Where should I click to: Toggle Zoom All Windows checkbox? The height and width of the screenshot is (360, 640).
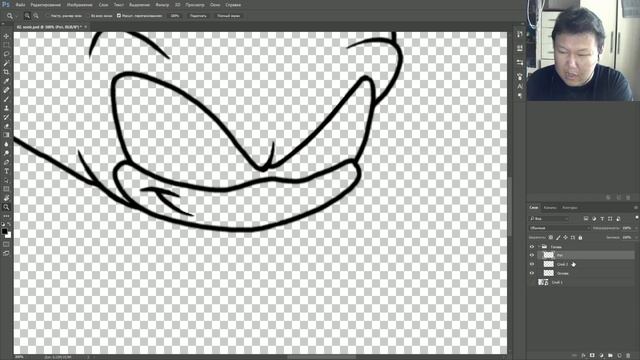tap(88, 16)
